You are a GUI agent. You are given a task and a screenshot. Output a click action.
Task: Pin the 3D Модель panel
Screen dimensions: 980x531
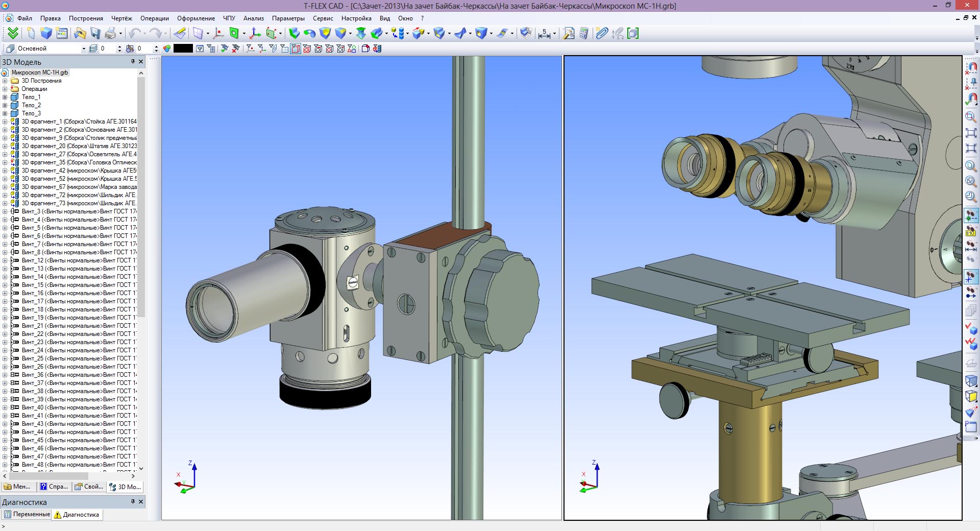point(133,62)
